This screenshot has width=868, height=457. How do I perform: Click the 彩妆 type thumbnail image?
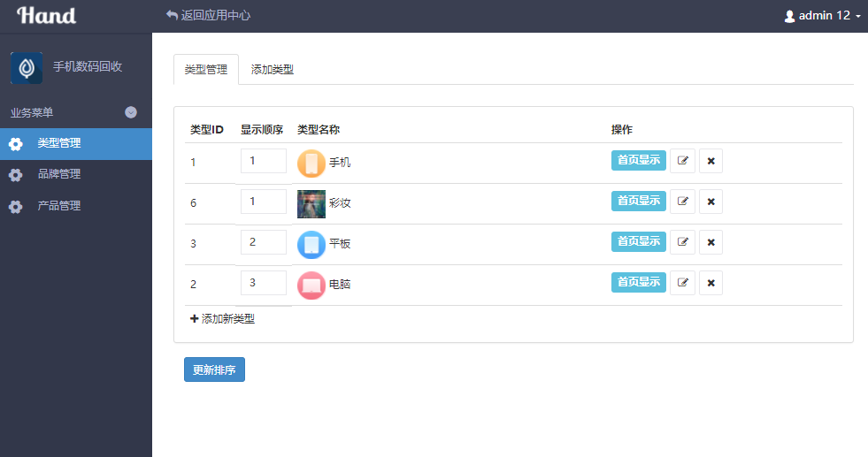point(311,204)
